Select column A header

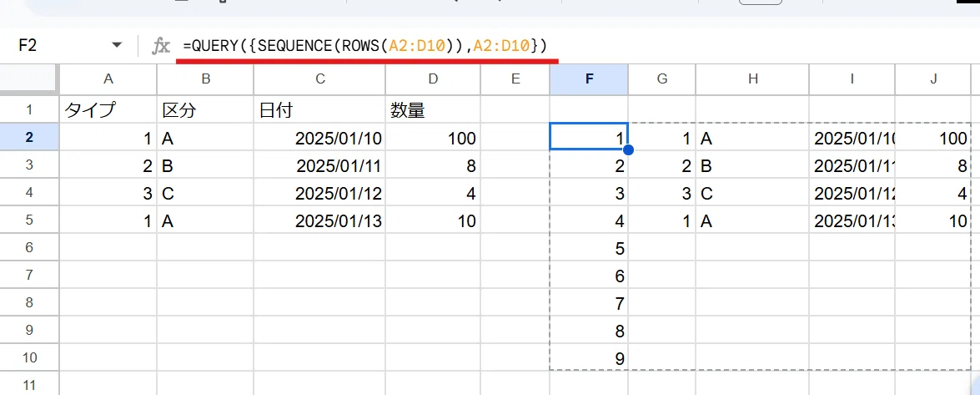108,78
